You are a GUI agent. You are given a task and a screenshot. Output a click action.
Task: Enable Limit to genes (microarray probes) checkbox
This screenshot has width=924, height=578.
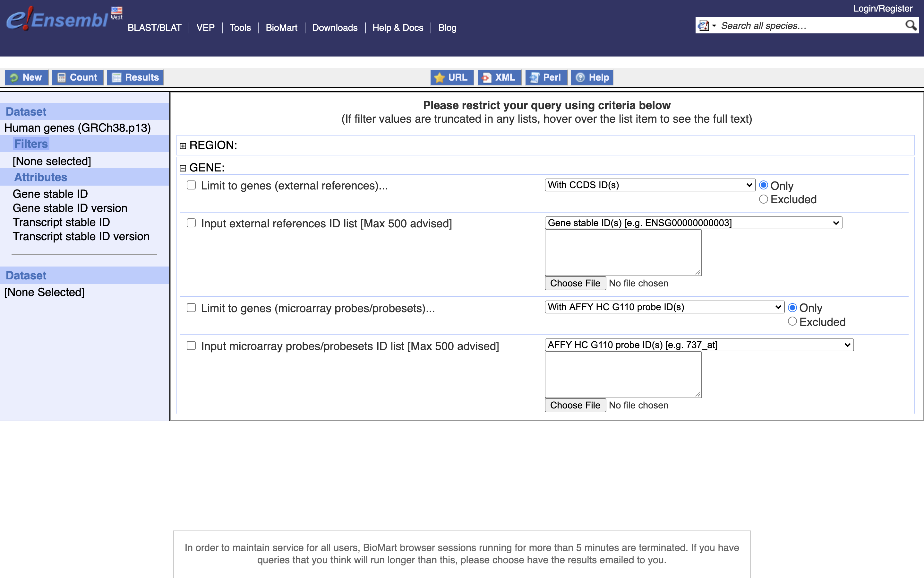click(191, 308)
